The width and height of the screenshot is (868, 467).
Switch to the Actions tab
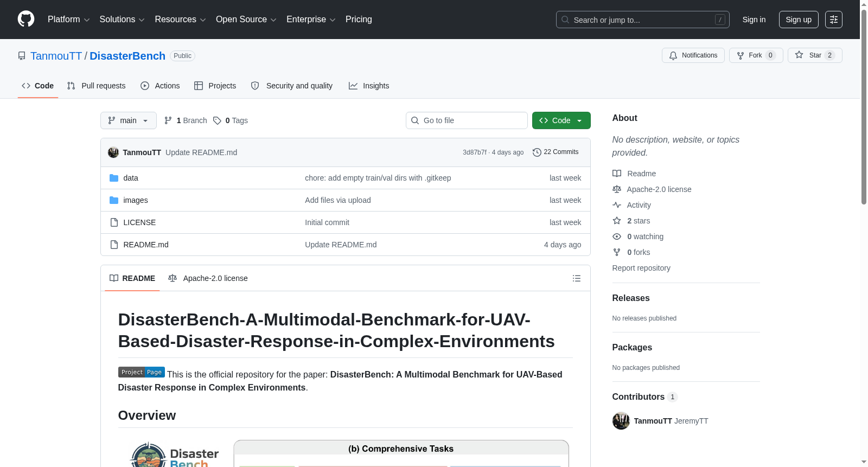[x=160, y=86]
